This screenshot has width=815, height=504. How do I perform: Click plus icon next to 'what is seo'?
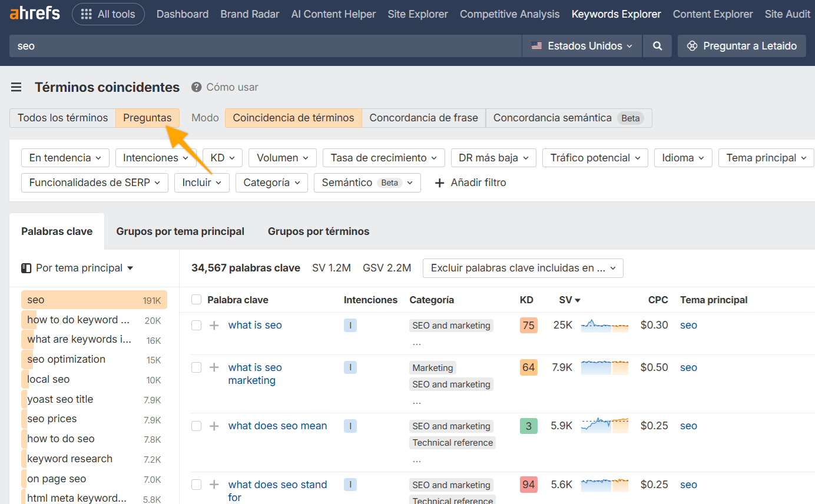(x=214, y=325)
